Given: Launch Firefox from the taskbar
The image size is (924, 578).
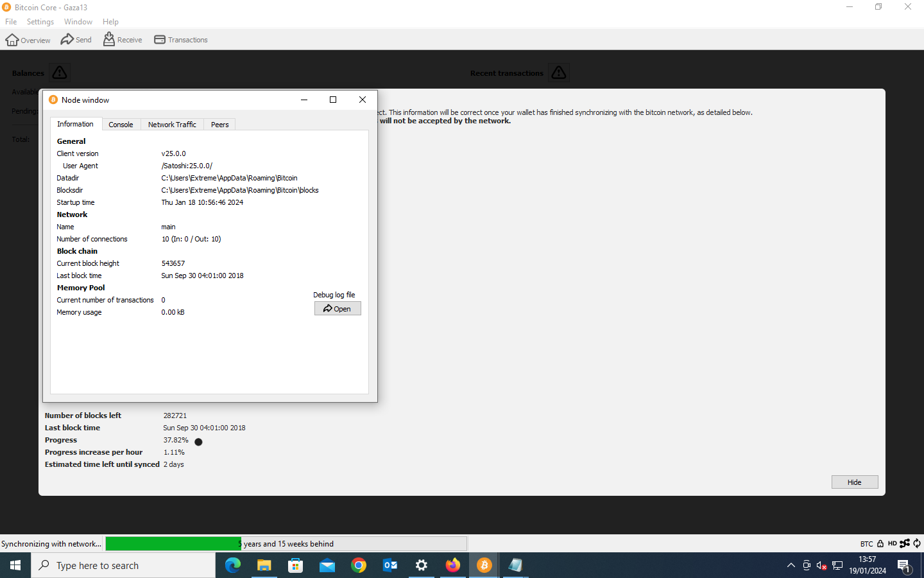Looking at the screenshot, I should (452, 565).
